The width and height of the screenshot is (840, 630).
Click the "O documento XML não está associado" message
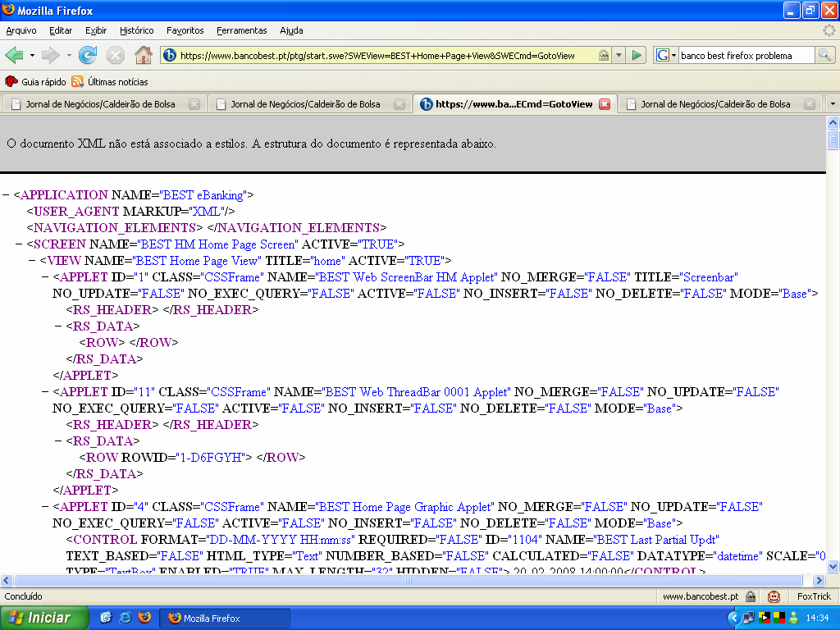coord(251,144)
